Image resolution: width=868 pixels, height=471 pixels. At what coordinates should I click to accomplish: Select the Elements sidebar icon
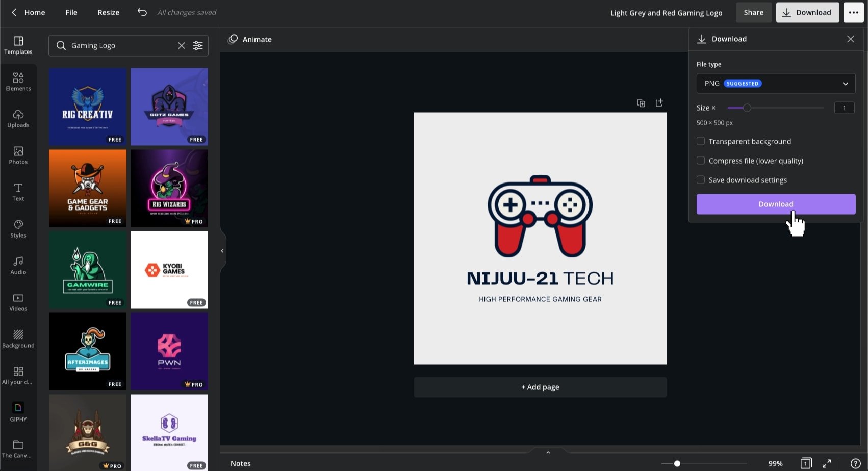(18, 81)
